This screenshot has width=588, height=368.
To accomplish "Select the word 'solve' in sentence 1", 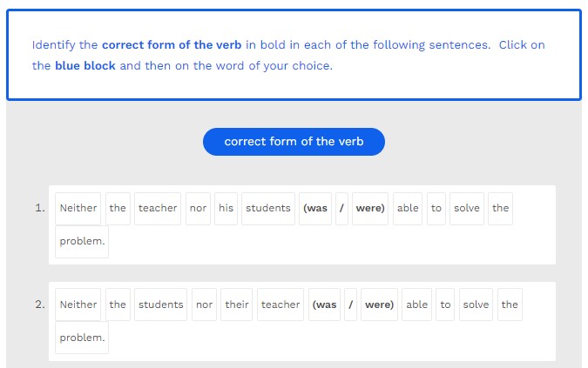I will [467, 209].
